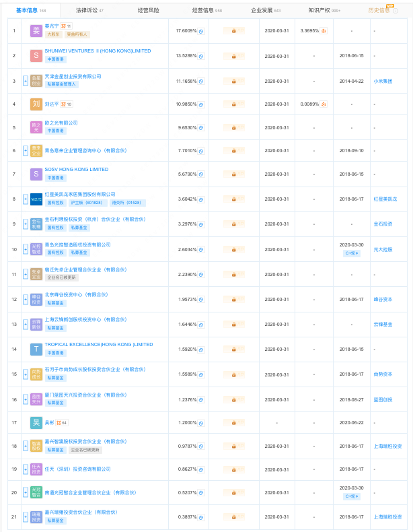This screenshot has width=413, height=532.
Task: Open 盈图创投 related product link
Action: click(x=383, y=400)
